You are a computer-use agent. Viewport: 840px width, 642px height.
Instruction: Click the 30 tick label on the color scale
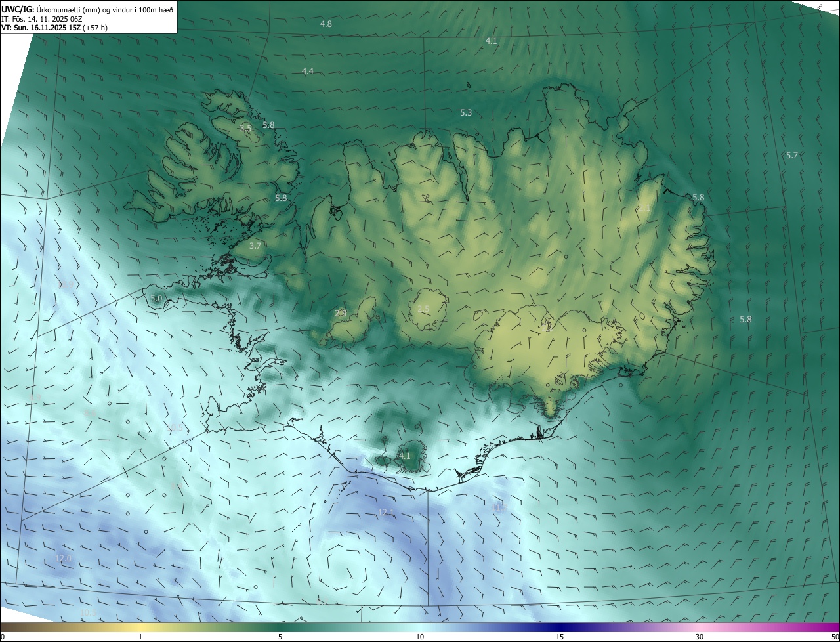[x=700, y=637]
